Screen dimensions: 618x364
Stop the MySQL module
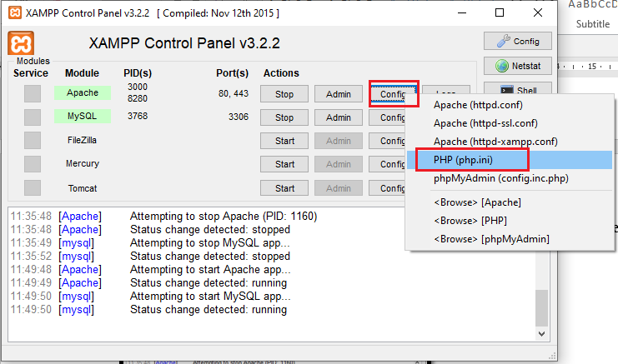click(284, 117)
